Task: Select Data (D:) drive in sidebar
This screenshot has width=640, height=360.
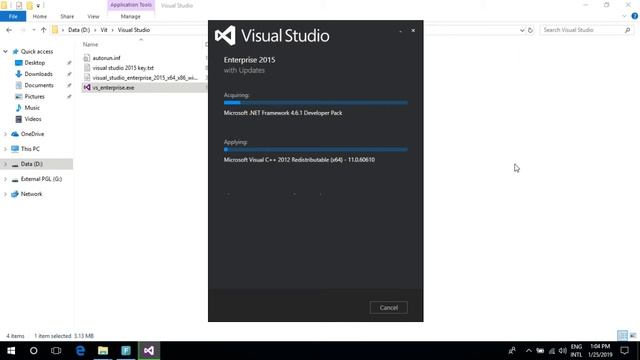Action: click(x=31, y=164)
